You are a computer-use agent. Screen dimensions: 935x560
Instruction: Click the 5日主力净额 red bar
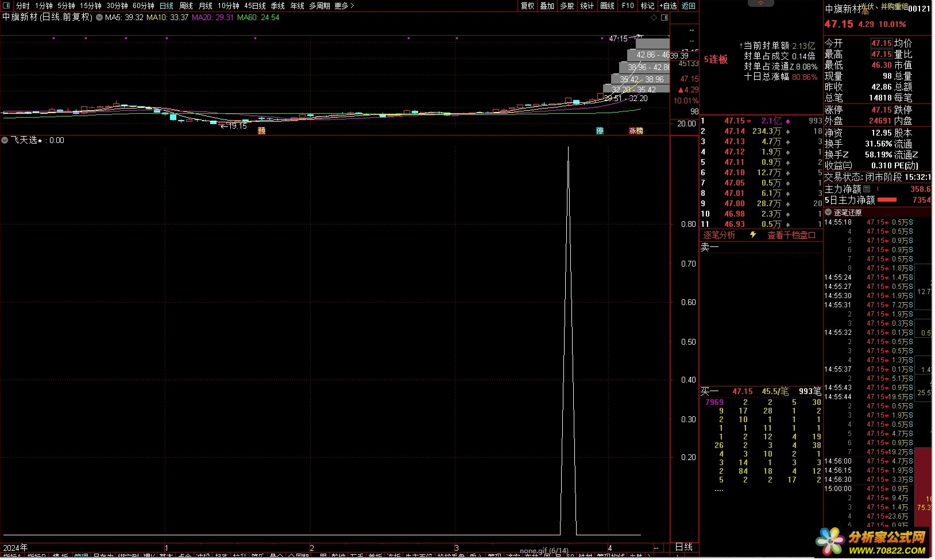[x=887, y=200]
